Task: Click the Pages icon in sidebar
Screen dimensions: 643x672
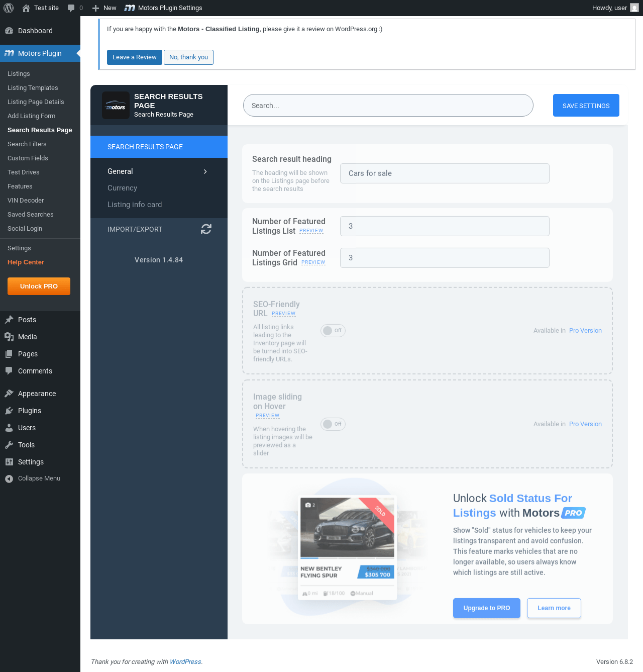Action: pos(9,354)
